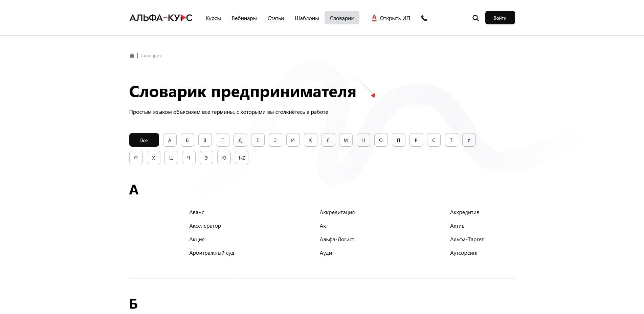
Task: Click the red Alfa-Bank logo next to Открыть ИП
Action: coord(374,18)
